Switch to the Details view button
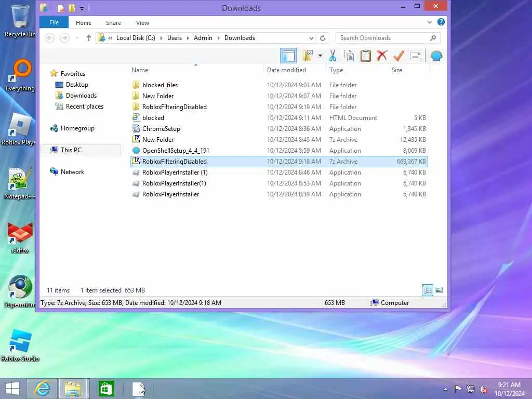The image size is (532, 399). click(x=428, y=290)
